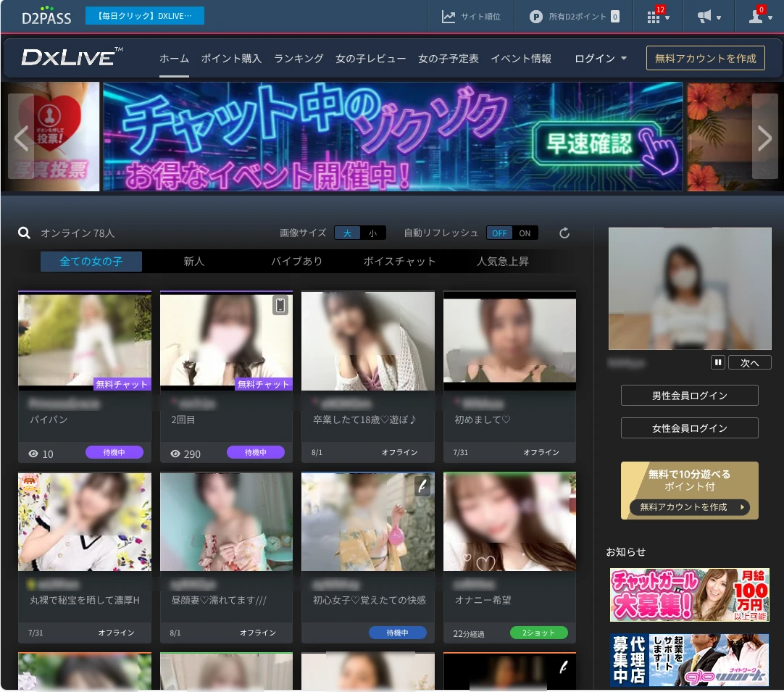Click 男性会員ログイン button
This screenshot has width=784, height=692.
[x=690, y=396]
